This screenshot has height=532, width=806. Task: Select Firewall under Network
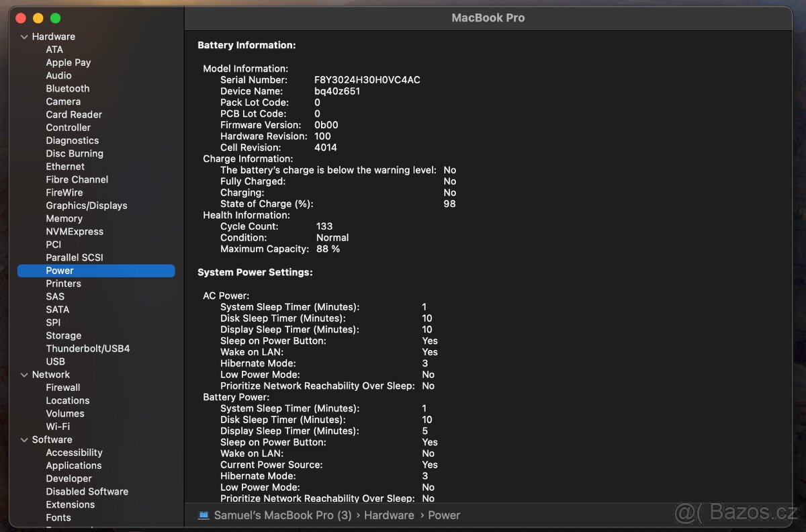click(63, 387)
